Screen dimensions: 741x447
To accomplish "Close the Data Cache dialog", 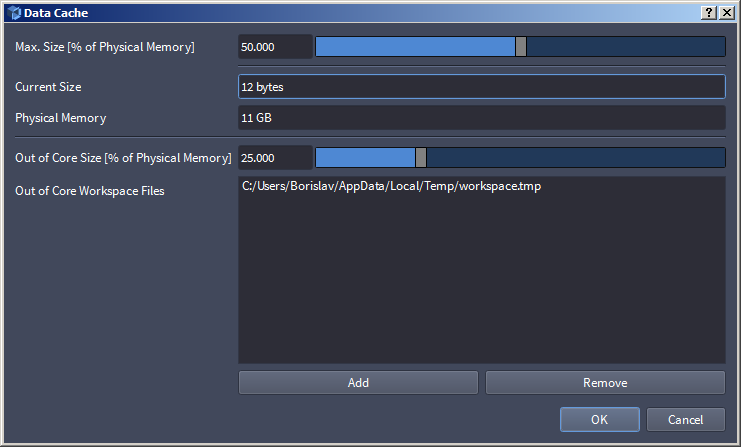I will click(x=727, y=13).
